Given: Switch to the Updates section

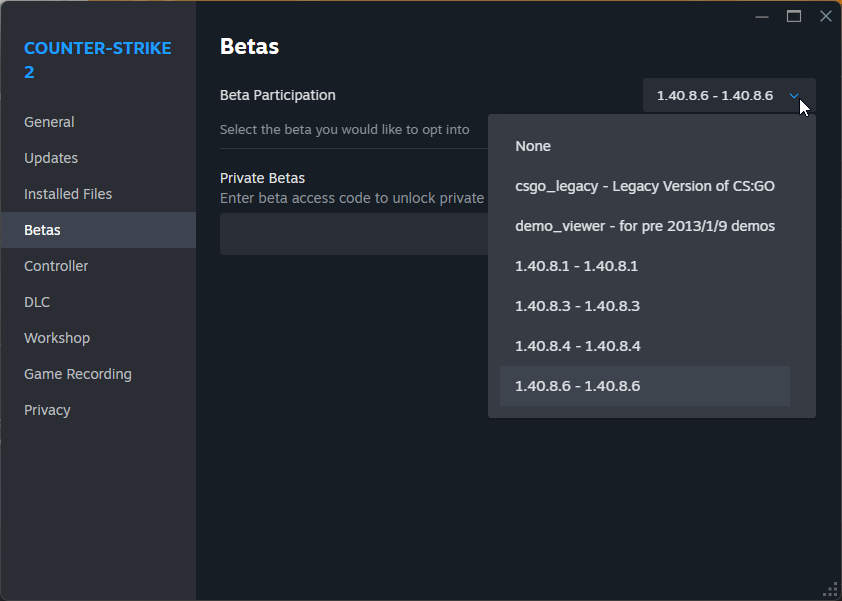Looking at the screenshot, I should point(51,158).
